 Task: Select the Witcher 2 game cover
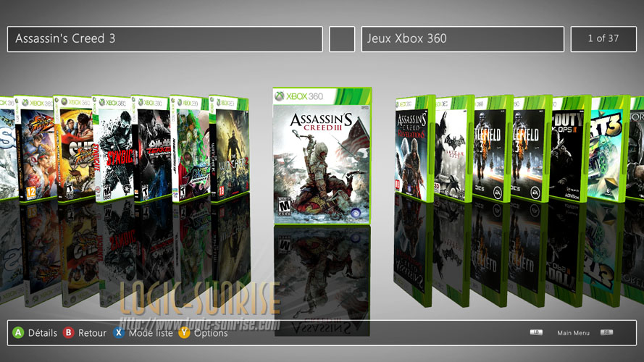pyautogui.click(x=230, y=149)
